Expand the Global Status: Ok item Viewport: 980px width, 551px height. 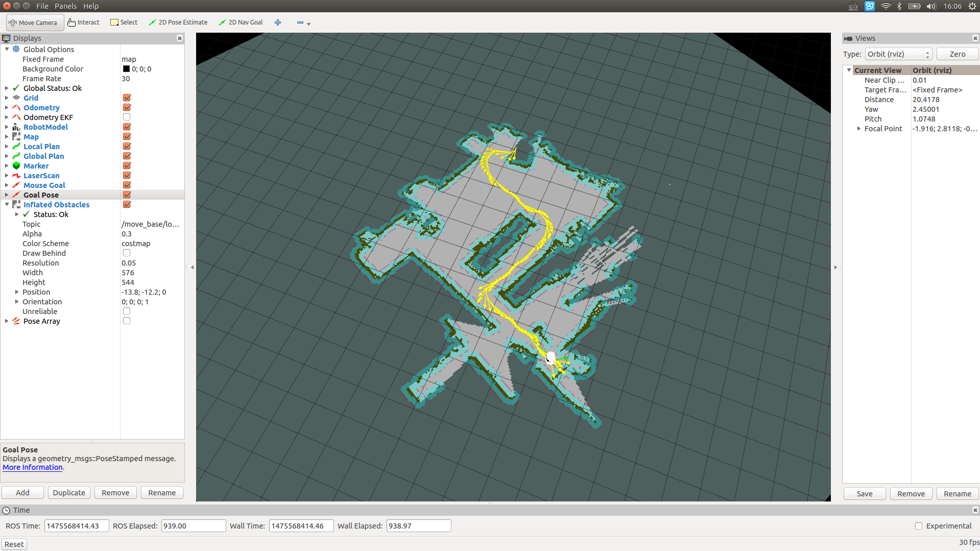(7, 88)
